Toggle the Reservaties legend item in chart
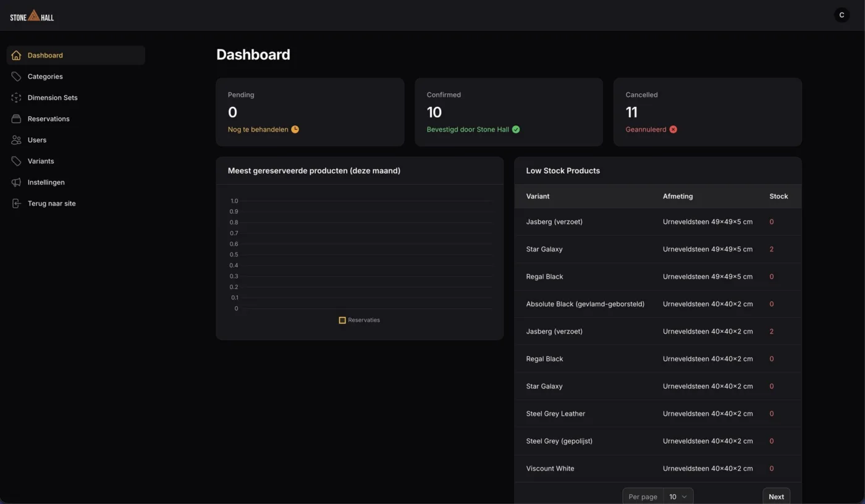The width and height of the screenshot is (865, 504). (360, 320)
